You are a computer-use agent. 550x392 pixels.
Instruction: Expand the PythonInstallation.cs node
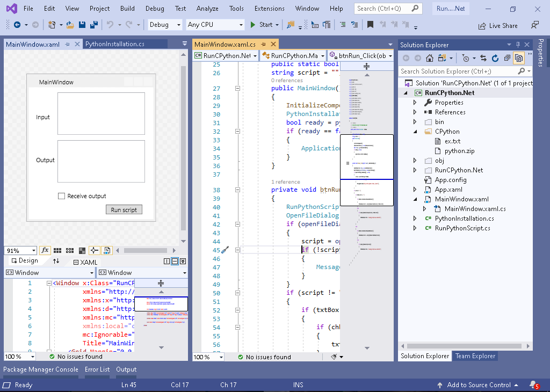pos(415,219)
